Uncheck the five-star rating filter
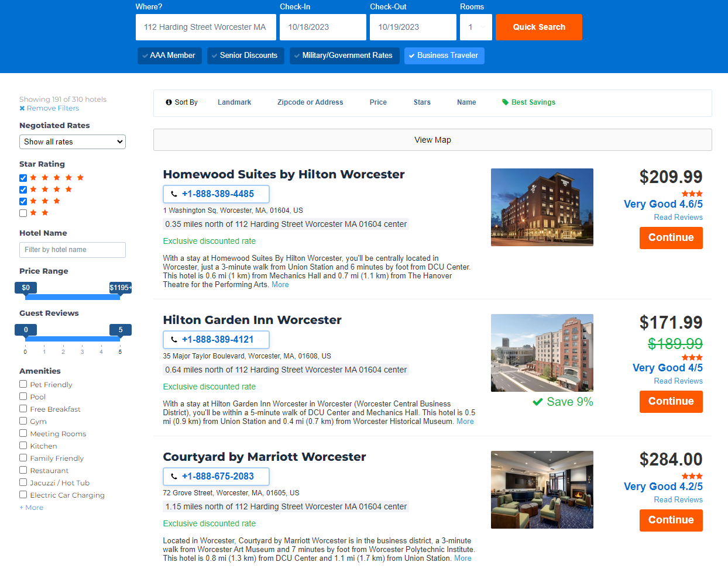728x569 pixels. pos(23,178)
